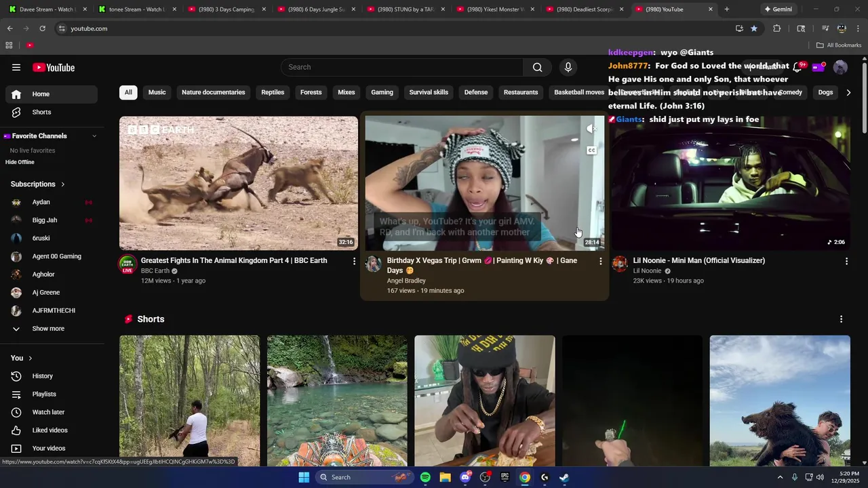The width and height of the screenshot is (868, 488).
Task: Open Steam from the taskbar
Action: point(564,477)
